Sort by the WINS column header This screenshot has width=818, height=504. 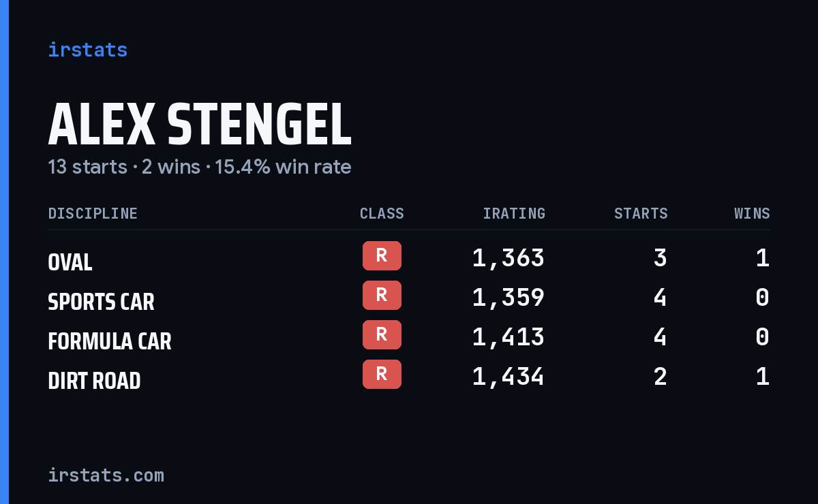coord(752,214)
